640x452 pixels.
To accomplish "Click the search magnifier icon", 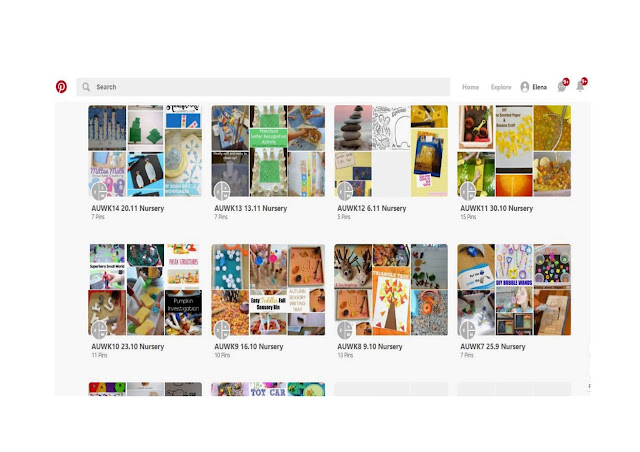I will point(86,87).
